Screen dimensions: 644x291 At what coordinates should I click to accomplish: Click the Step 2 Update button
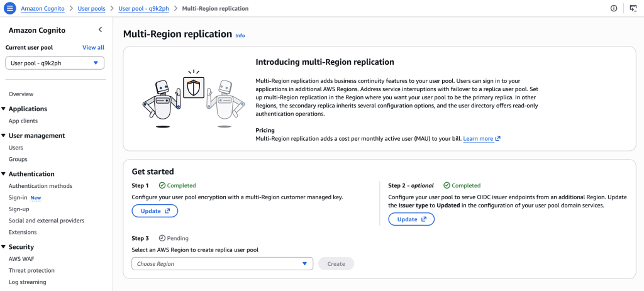pyautogui.click(x=411, y=219)
